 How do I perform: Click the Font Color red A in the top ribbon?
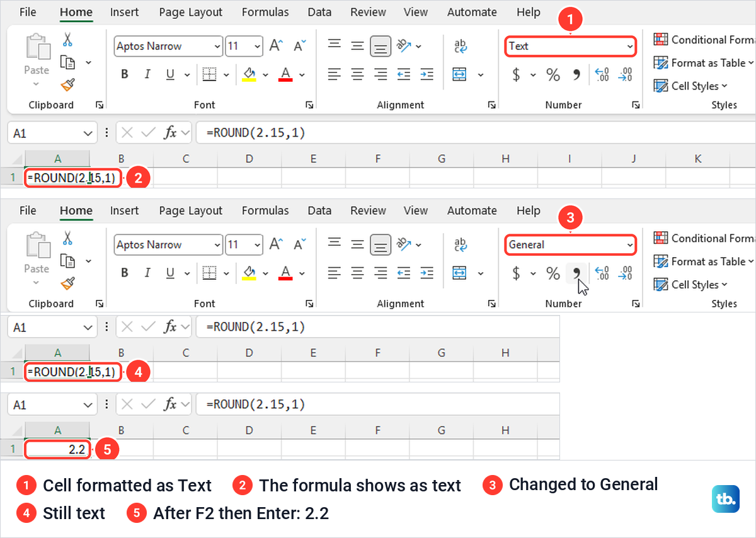click(x=285, y=74)
